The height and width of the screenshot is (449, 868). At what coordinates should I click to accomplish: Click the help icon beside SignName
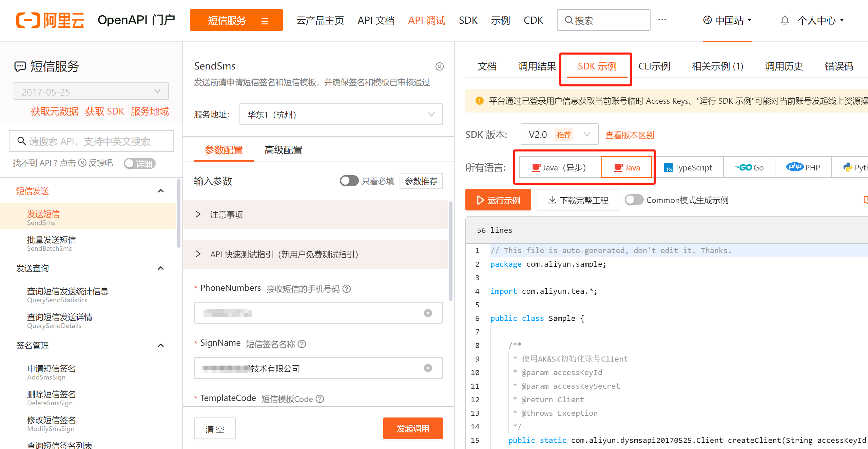click(302, 344)
